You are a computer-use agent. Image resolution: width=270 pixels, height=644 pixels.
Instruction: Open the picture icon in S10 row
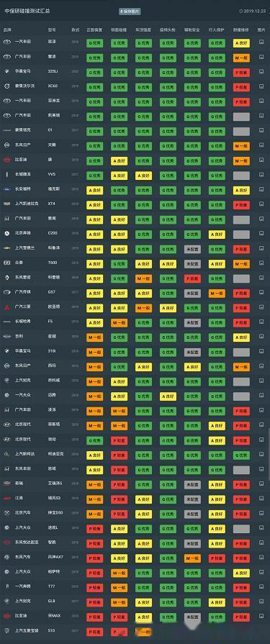(261, 631)
